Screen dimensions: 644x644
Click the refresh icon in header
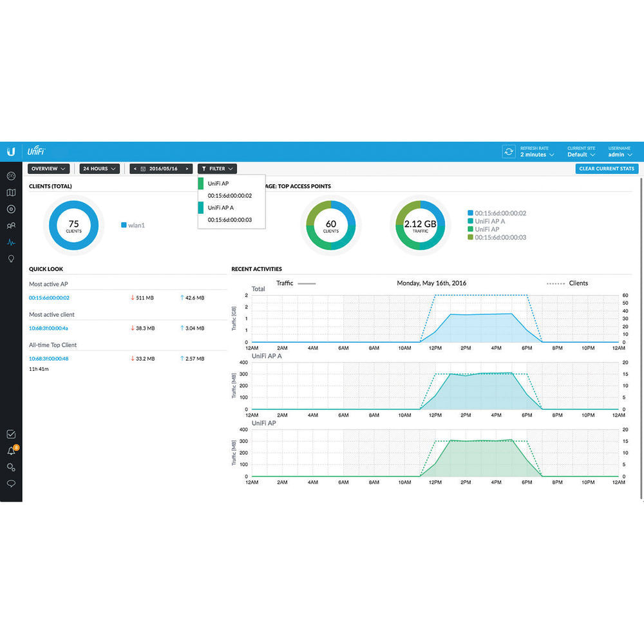click(509, 151)
